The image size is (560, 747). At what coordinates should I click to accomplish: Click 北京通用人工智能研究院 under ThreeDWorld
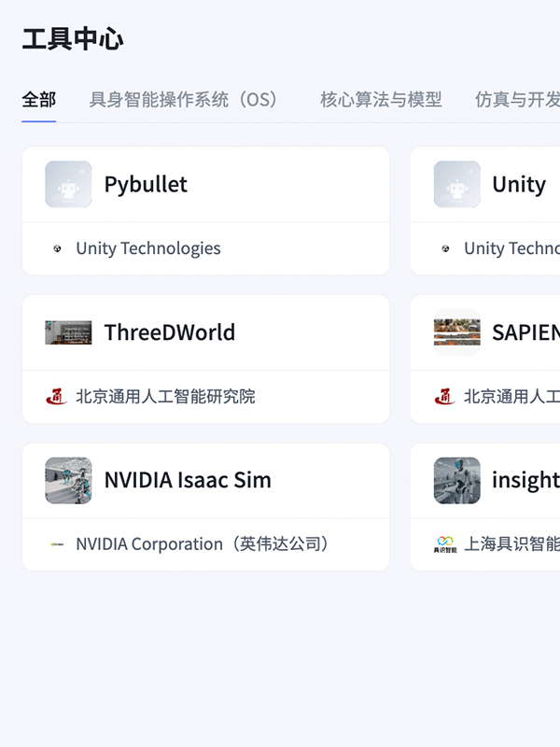click(166, 396)
